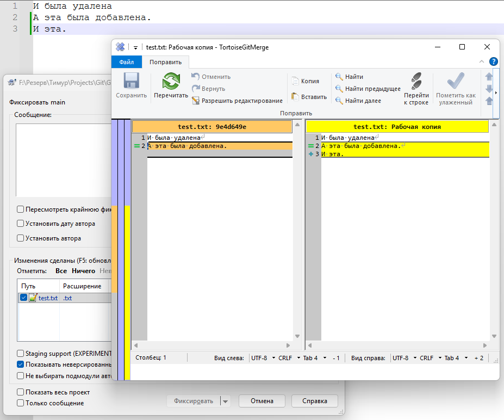Click the Save (Сохранить) floppy disk icon
504x420 pixels.
(131, 82)
